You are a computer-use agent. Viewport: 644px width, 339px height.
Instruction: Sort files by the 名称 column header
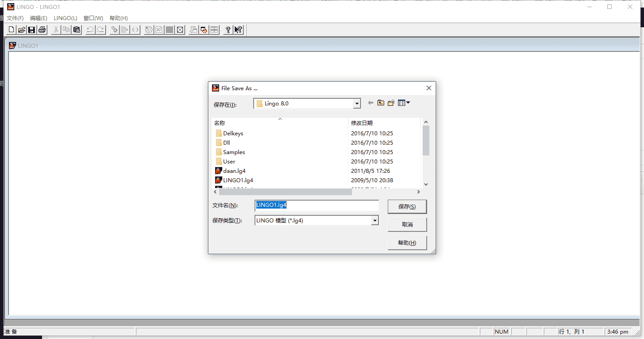[280, 123]
